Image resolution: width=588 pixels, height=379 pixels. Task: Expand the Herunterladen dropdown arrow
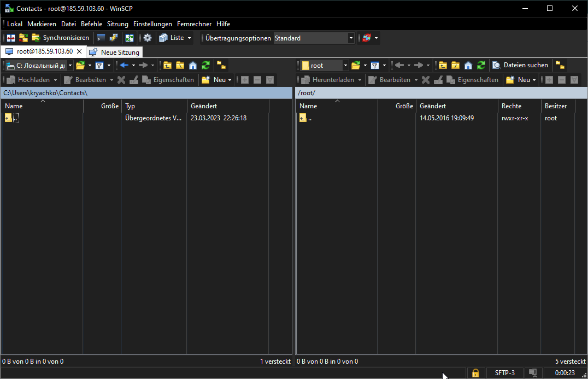tap(360, 80)
